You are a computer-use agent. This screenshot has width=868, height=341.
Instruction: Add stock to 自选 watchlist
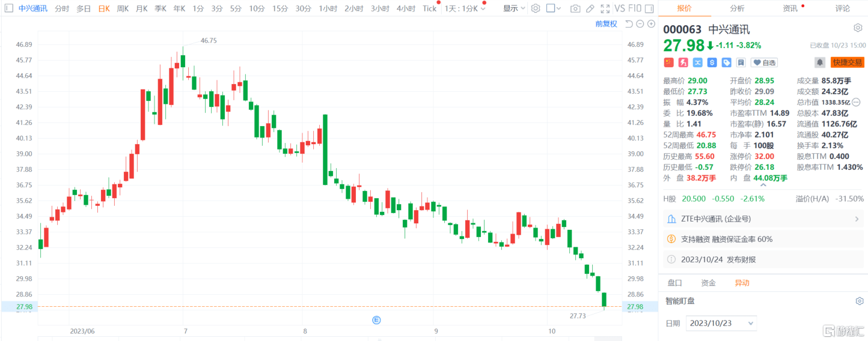pos(764,62)
